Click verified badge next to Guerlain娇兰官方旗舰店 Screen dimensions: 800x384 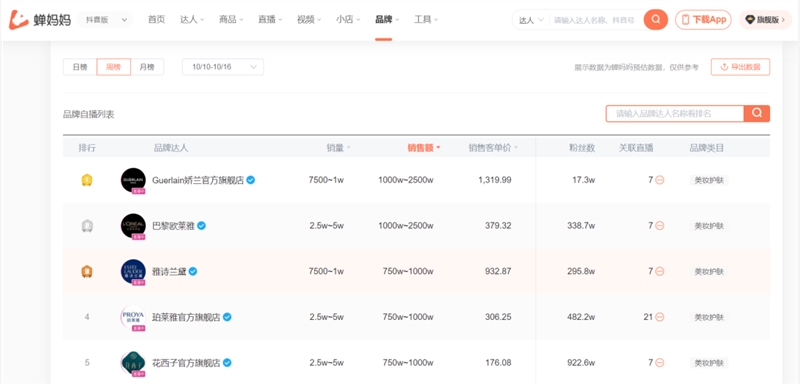click(x=251, y=180)
